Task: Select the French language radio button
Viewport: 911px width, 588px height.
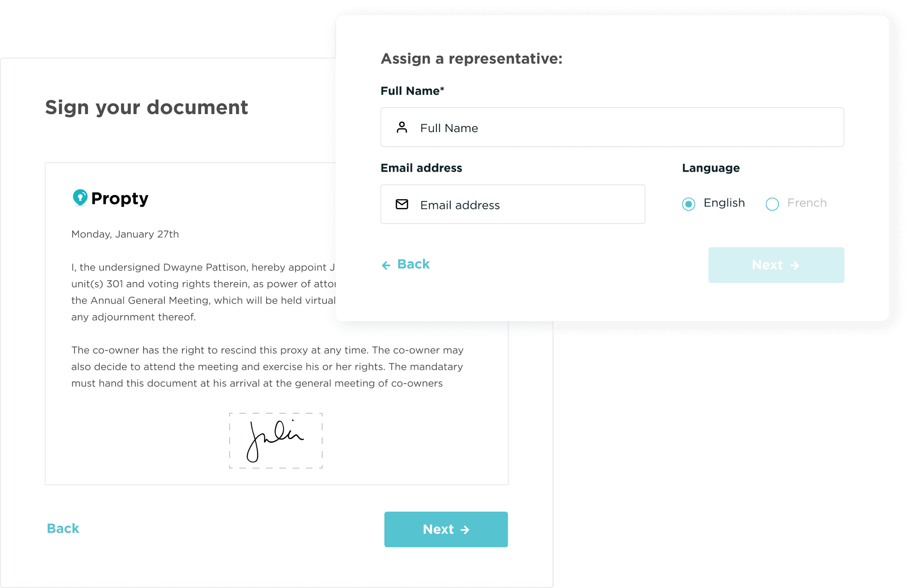Action: [x=772, y=204]
